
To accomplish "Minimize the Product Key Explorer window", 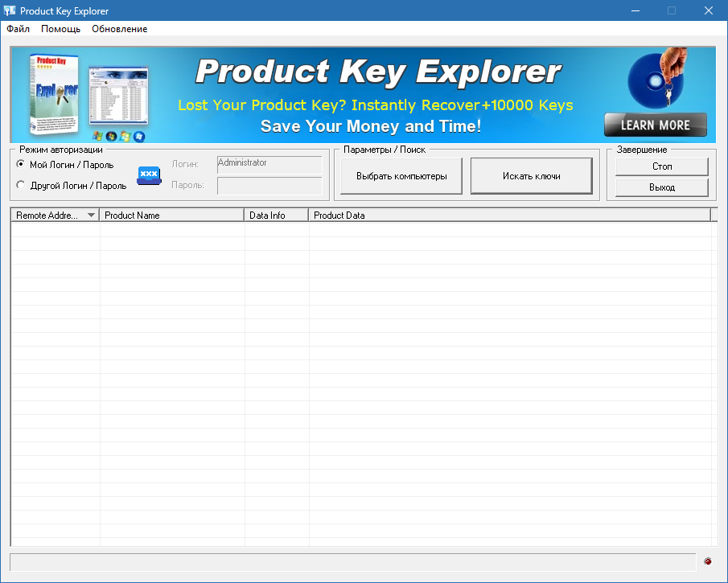I will tap(635, 10).
